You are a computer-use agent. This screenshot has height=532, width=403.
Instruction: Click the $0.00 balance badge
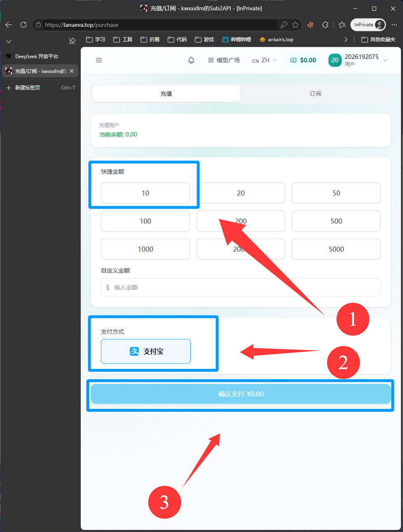pyautogui.click(x=303, y=60)
